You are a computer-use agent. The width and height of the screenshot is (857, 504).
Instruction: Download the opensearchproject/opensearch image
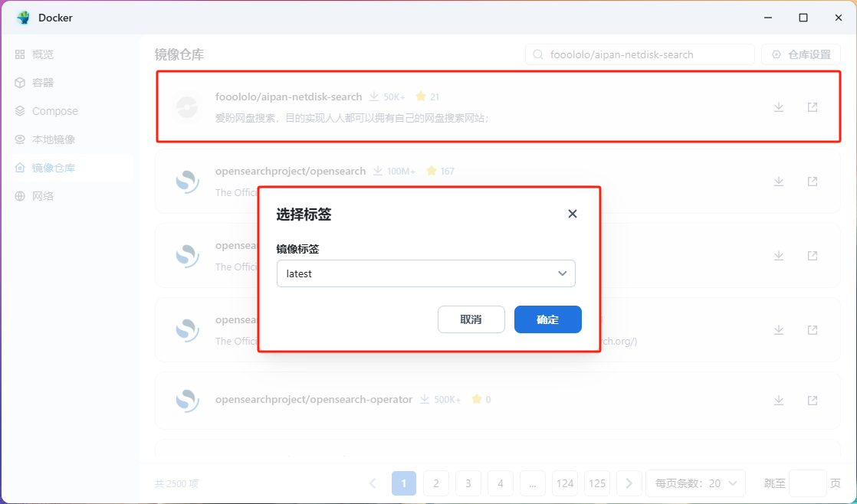tap(779, 182)
